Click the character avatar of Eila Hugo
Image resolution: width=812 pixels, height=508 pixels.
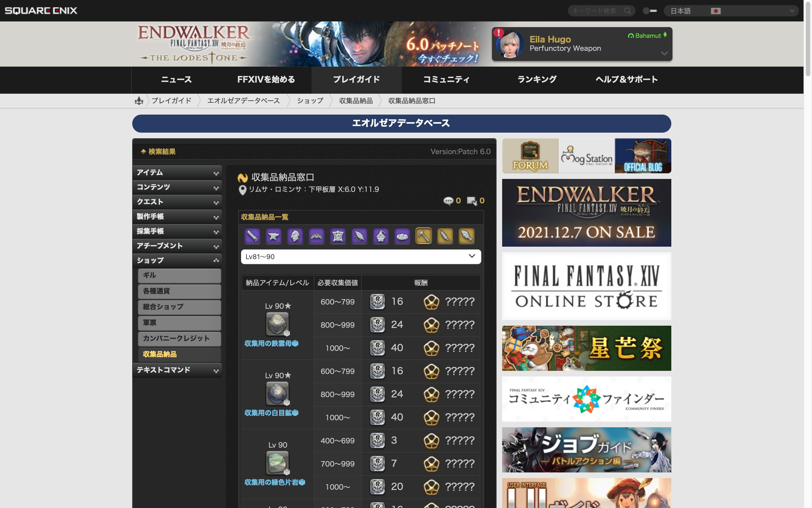coord(510,44)
